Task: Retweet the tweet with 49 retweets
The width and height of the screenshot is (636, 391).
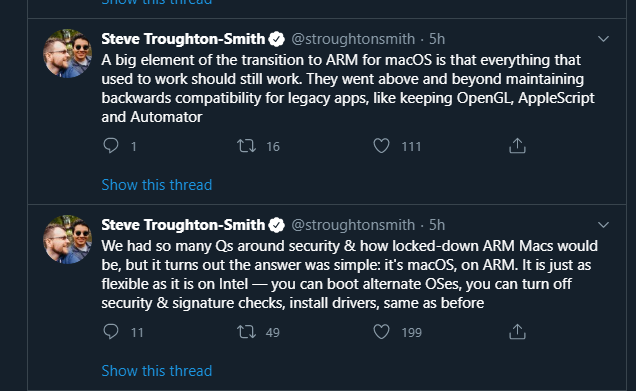Action: tap(246, 332)
